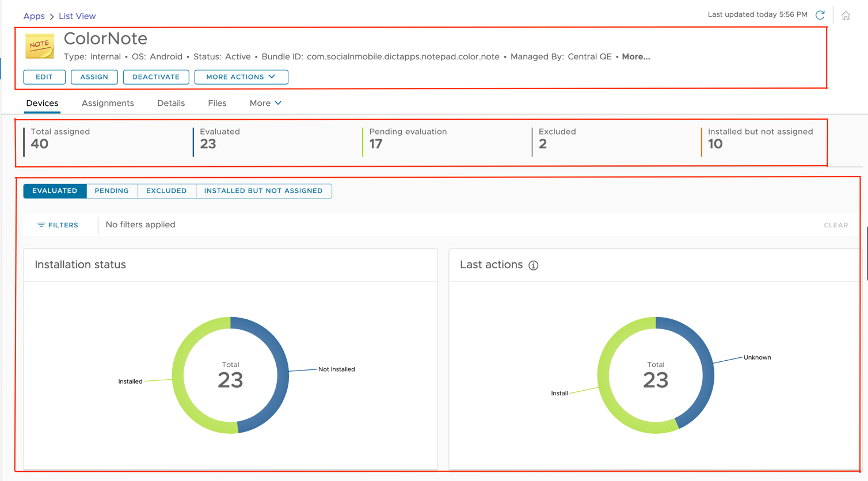Select the Pending segment button
The height and width of the screenshot is (481, 868).
[112, 191]
